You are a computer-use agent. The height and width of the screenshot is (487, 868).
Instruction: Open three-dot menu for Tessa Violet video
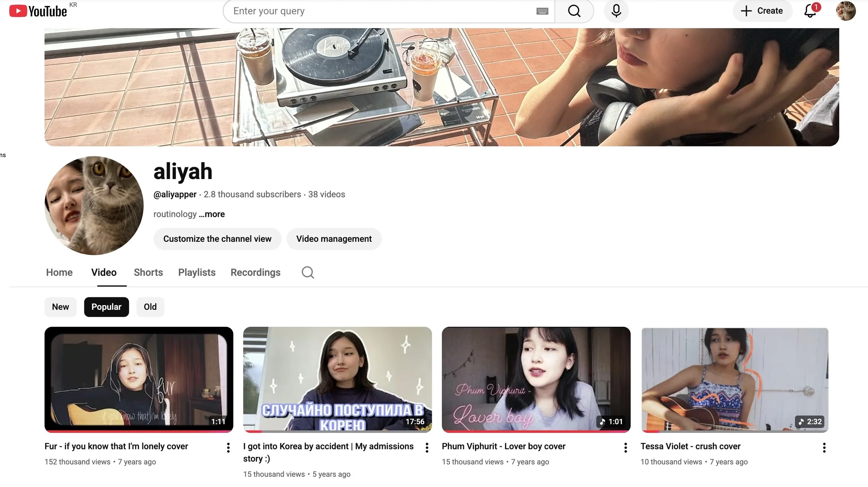(x=824, y=447)
